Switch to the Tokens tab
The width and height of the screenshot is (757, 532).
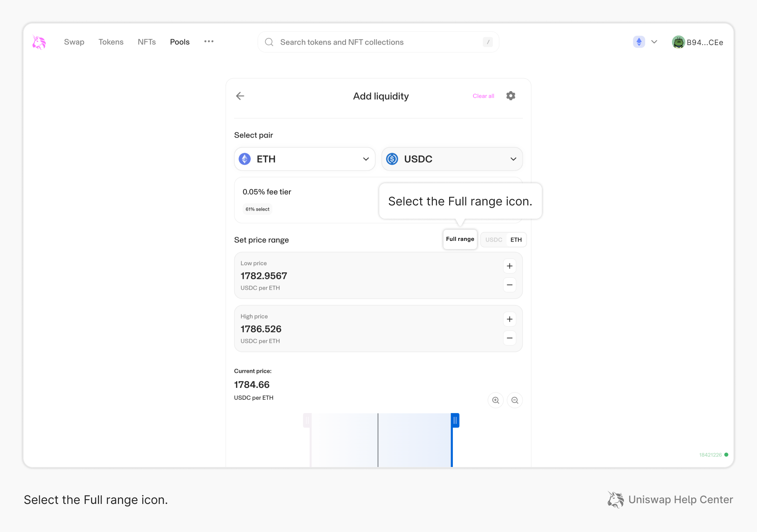(x=111, y=42)
